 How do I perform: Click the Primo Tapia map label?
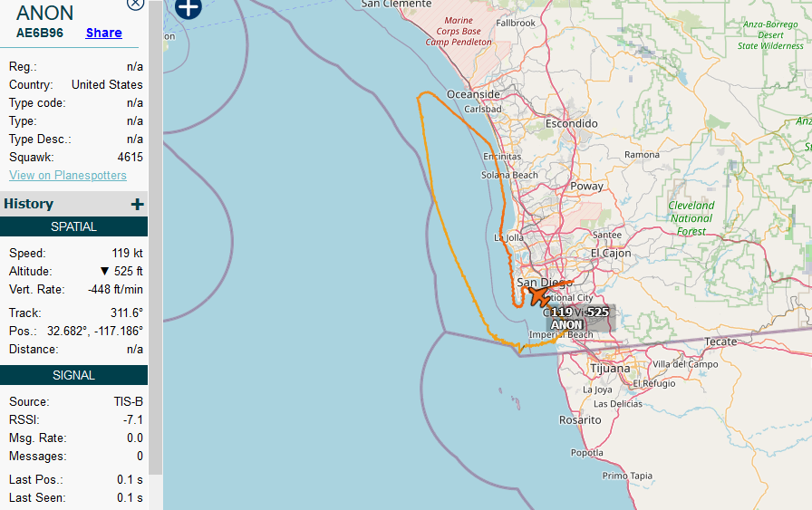(x=626, y=476)
